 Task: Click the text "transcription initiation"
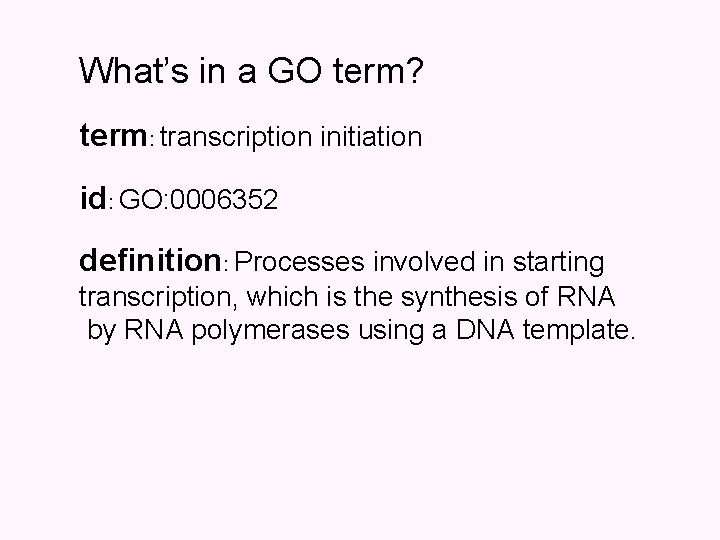(291, 137)
